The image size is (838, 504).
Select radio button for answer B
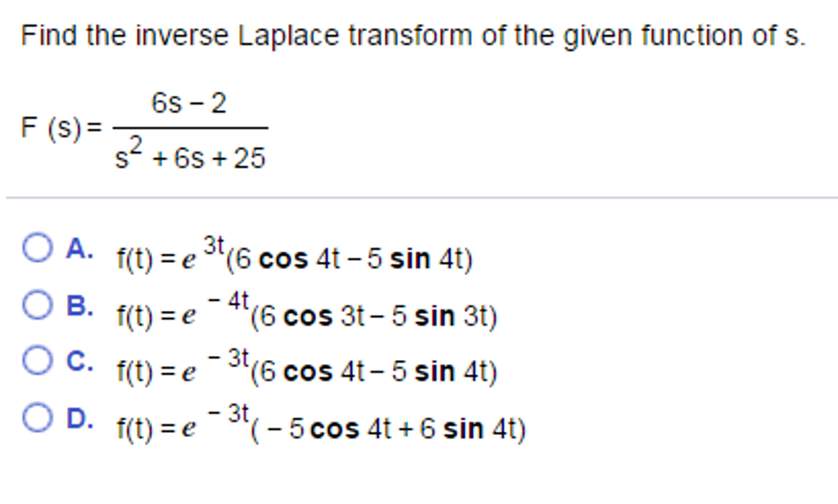37,304
